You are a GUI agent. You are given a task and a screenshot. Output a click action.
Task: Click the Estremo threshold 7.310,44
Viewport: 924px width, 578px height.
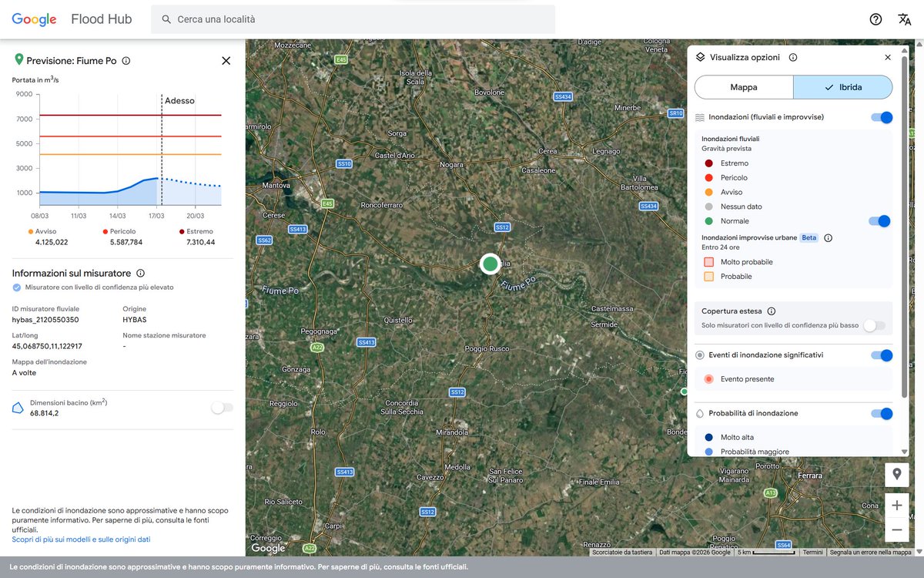point(201,242)
